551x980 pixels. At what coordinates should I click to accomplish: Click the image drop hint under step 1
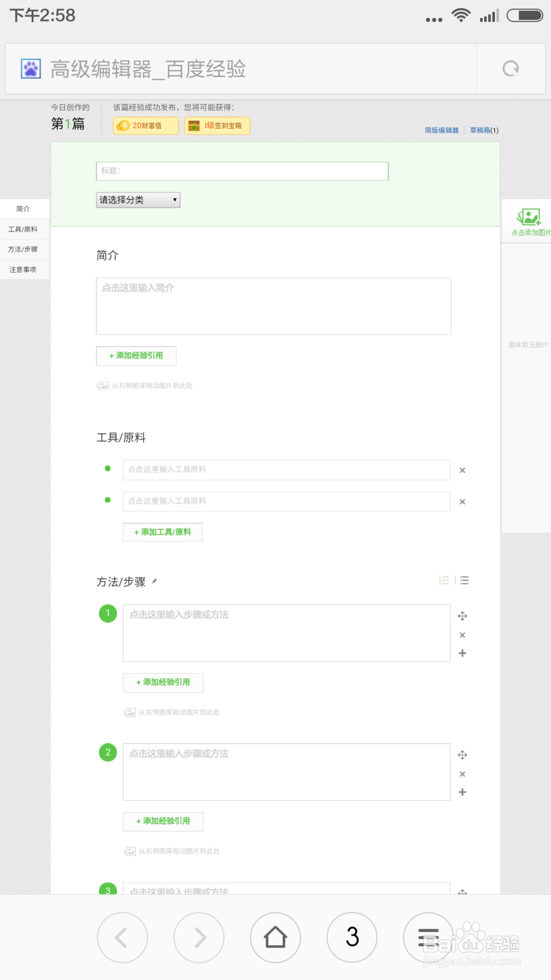[172, 712]
